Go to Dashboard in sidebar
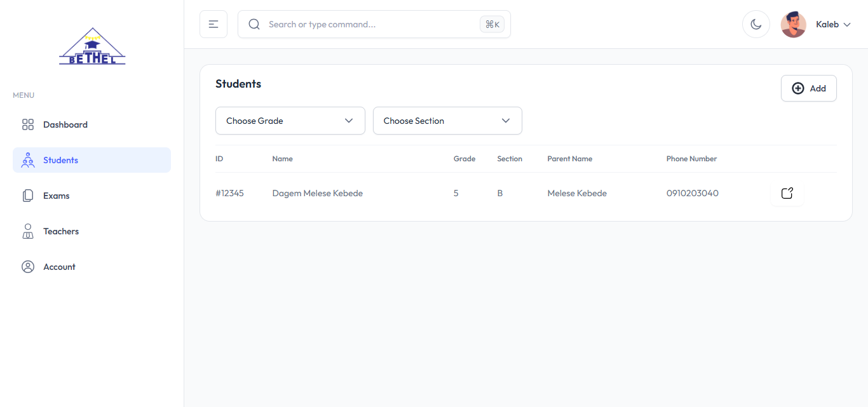Viewport: 868px width, 407px height. click(x=65, y=124)
